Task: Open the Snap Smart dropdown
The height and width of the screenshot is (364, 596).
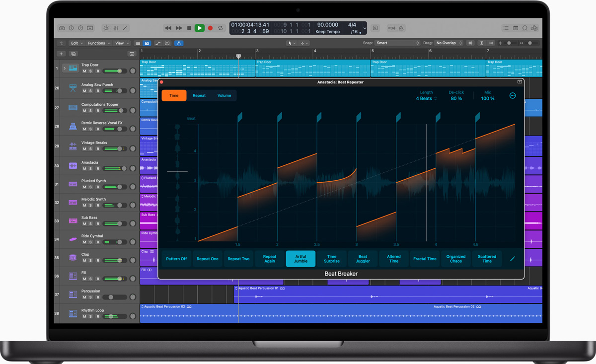Action: point(397,43)
